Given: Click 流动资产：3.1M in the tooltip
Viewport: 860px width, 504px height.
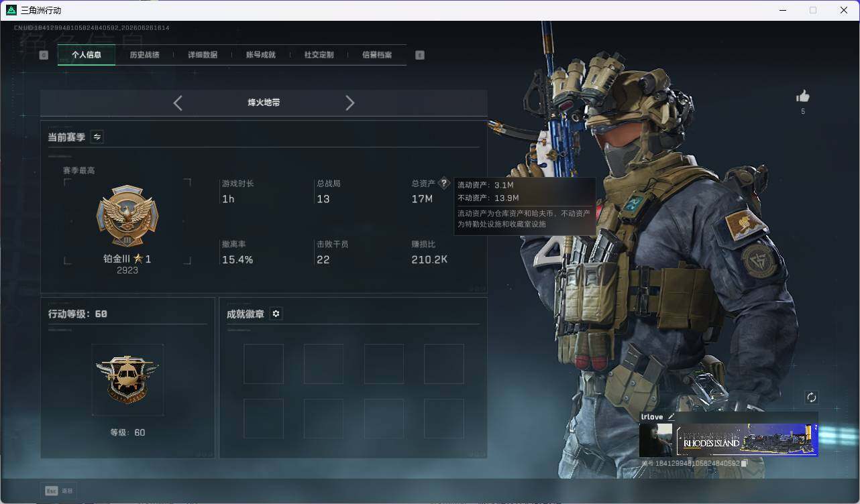Looking at the screenshot, I should [486, 185].
